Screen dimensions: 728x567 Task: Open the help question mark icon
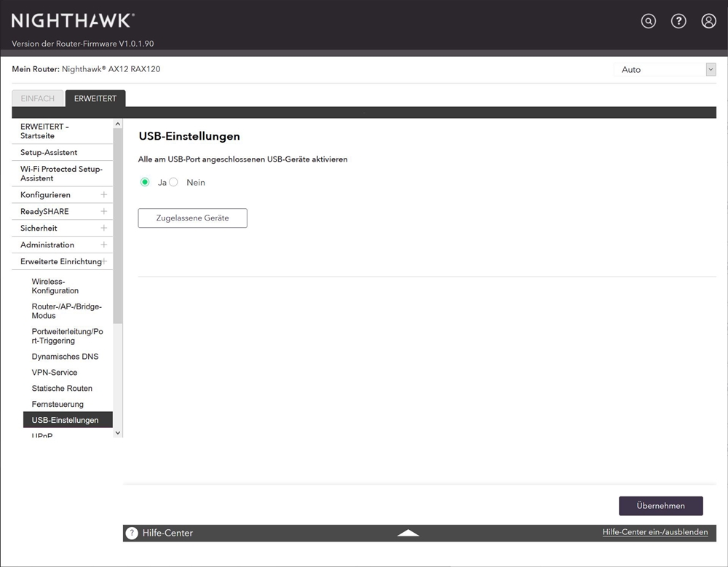click(x=678, y=21)
